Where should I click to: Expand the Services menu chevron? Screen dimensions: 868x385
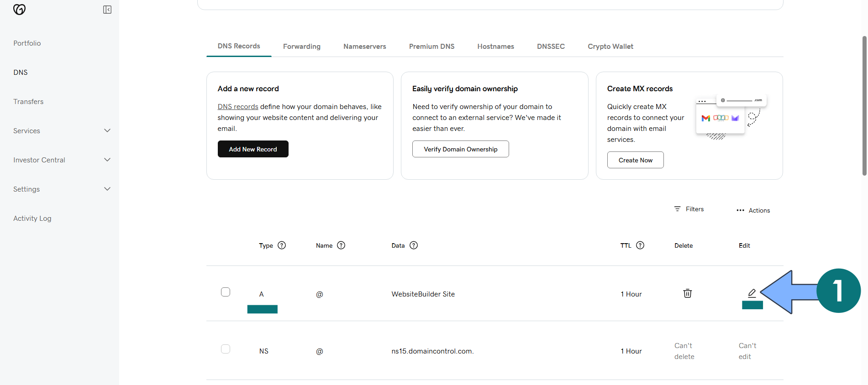click(107, 131)
